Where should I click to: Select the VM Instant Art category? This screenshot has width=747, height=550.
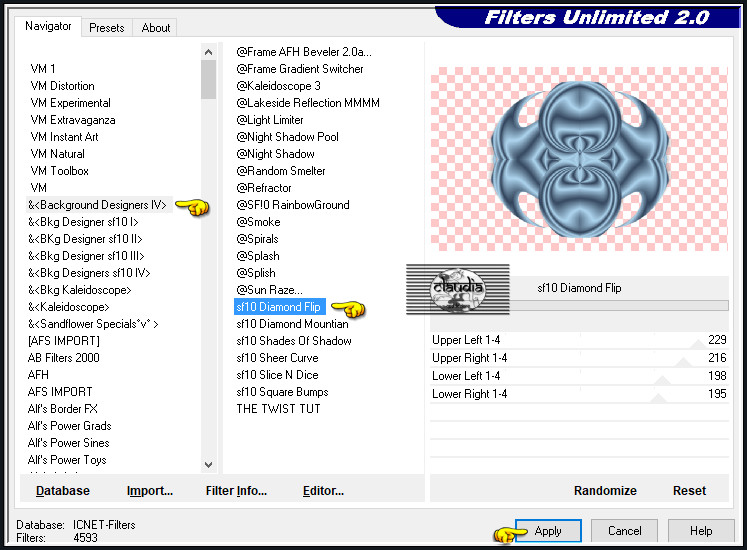(x=64, y=137)
